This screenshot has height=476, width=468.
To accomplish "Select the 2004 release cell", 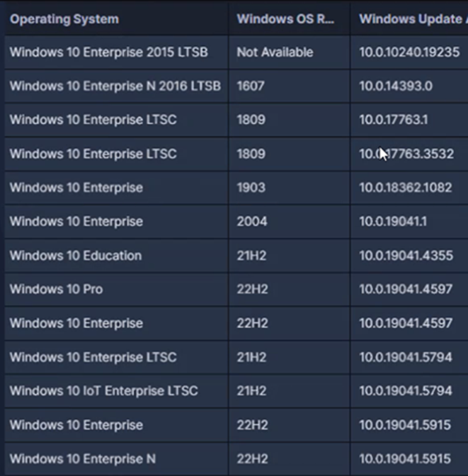I will click(252, 222).
